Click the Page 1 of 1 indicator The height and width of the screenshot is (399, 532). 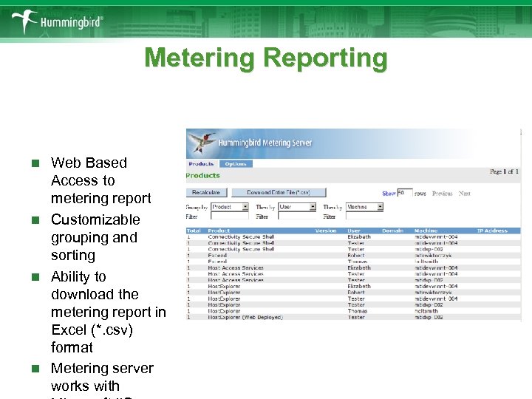pos(504,171)
